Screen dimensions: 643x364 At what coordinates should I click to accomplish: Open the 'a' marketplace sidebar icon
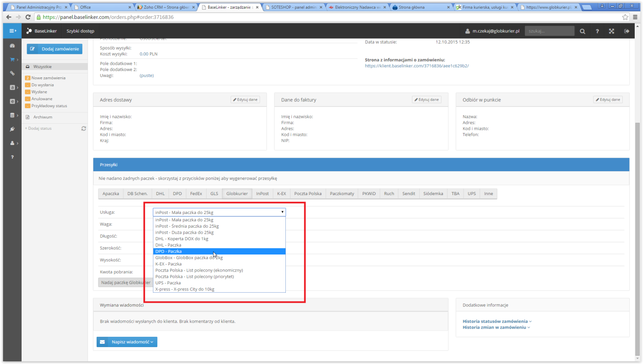(12, 87)
